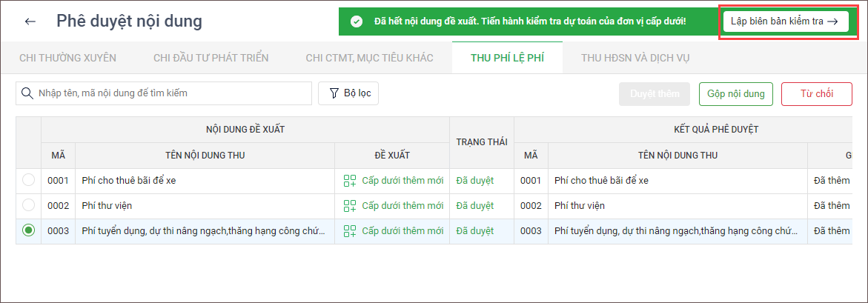This screenshot has height=303, width=868.
Task: Click the add icon in row 0003
Action: click(x=350, y=230)
